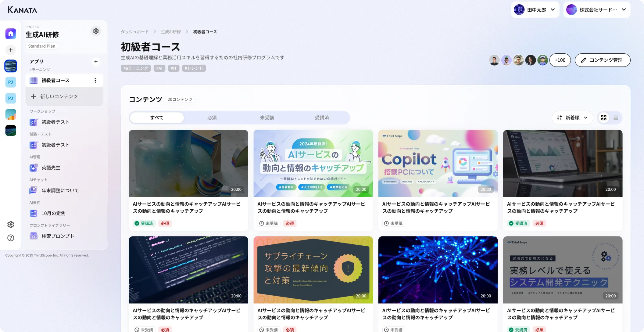Open the Copilot搭載PC course thumbnail
This screenshot has height=332, width=644.
pos(438,163)
